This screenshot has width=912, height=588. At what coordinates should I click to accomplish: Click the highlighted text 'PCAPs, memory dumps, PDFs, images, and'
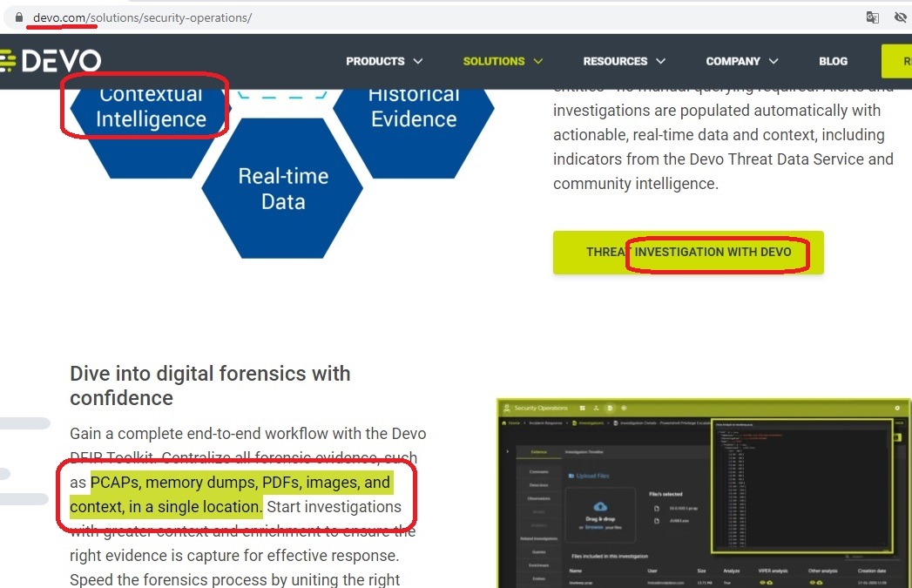(x=240, y=482)
